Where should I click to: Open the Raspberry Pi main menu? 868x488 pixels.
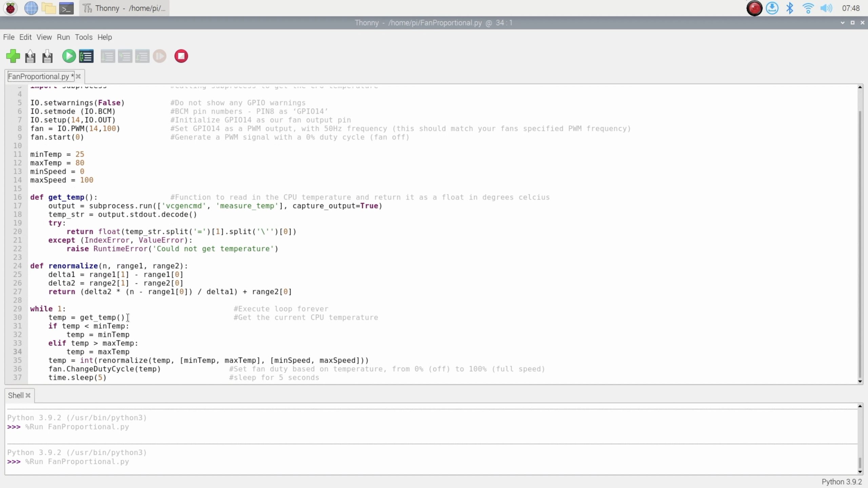tap(11, 8)
